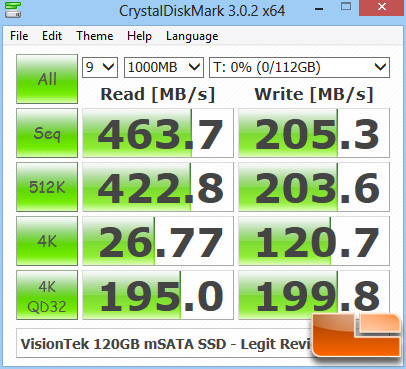
Task: Click the 512K write result 203.6
Action: click(314, 187)
